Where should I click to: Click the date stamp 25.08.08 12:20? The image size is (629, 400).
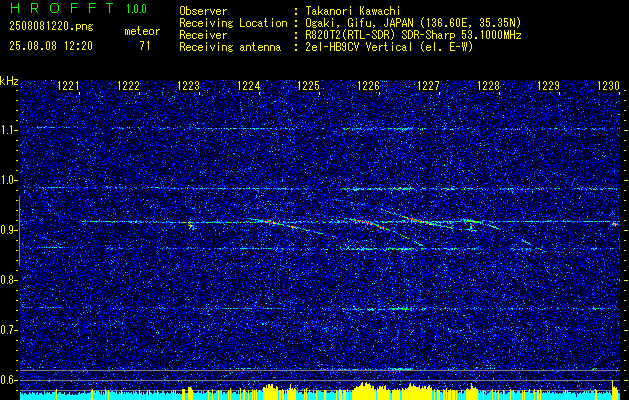coord(51,46)
